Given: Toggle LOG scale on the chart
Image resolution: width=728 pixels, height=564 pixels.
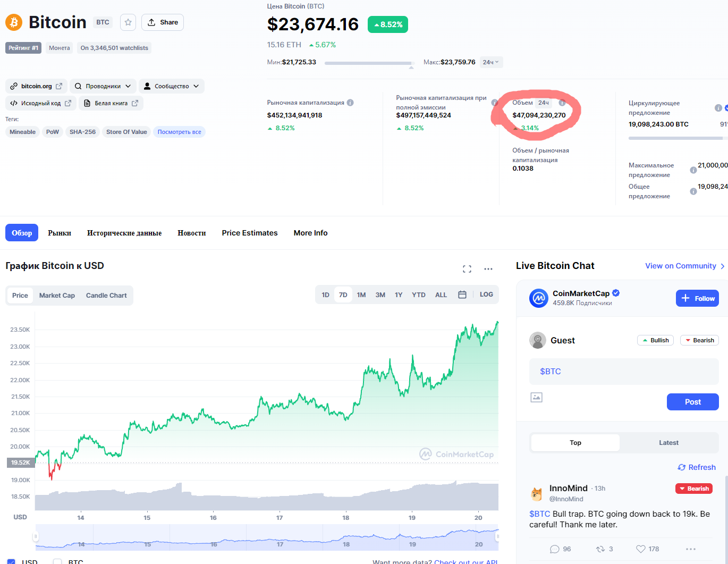Looking at the screenshot, I should 486,294.
